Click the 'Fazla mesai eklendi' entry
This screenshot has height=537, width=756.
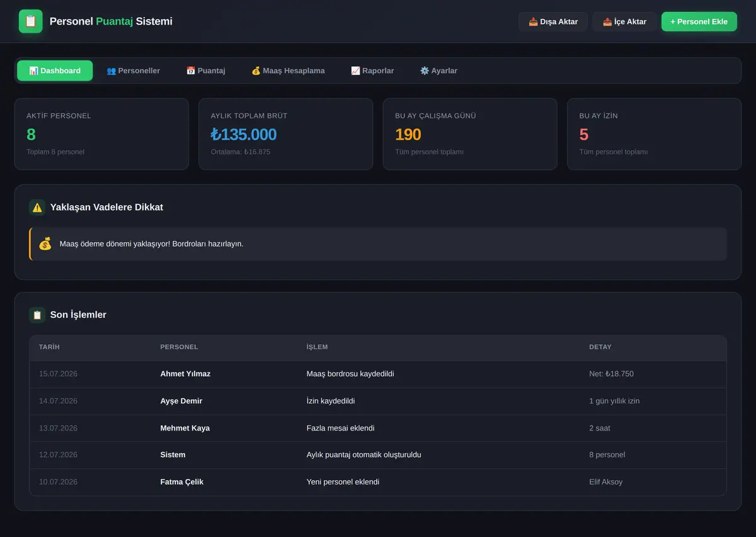tap(341, 428)
